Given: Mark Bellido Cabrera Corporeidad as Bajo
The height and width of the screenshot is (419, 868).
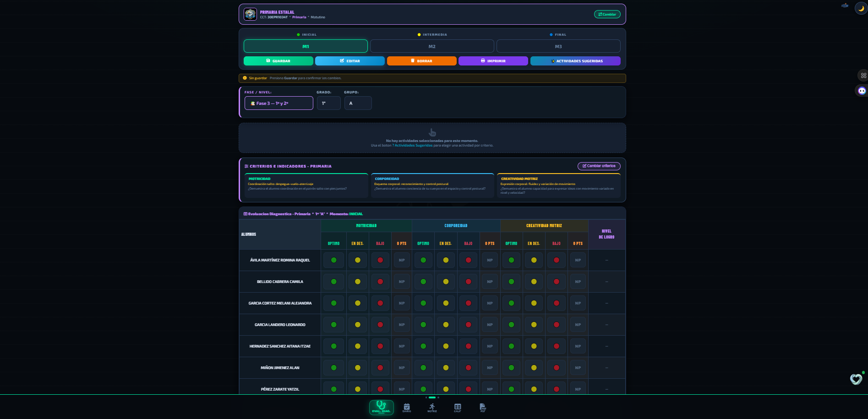Looking at the screenshot, I should [468, 282].
